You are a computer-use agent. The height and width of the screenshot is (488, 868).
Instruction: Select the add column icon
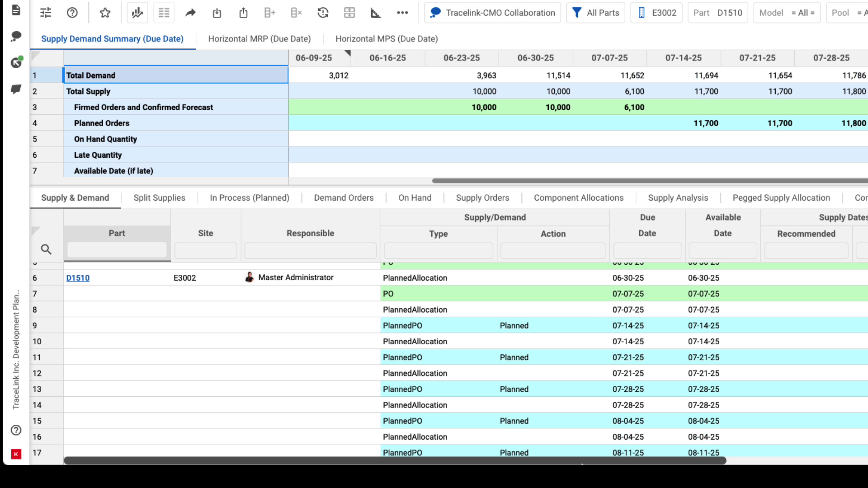coord(270,13)
